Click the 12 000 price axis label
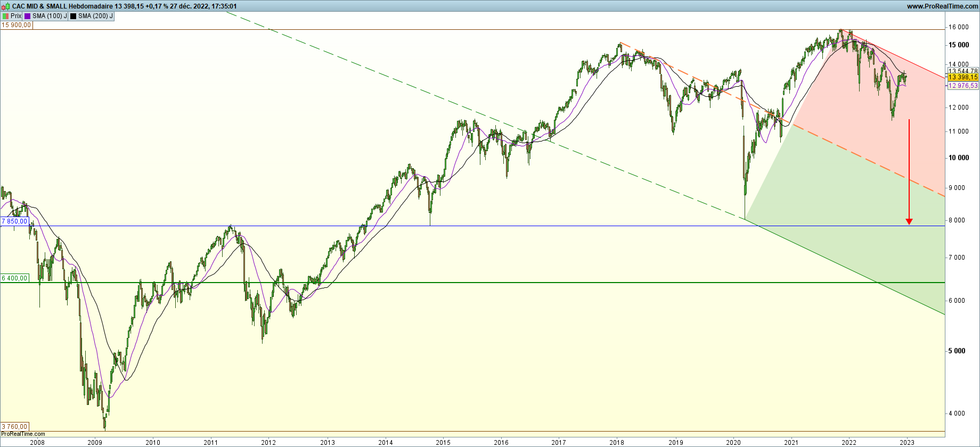980x447 pixels. click(959, 107)
